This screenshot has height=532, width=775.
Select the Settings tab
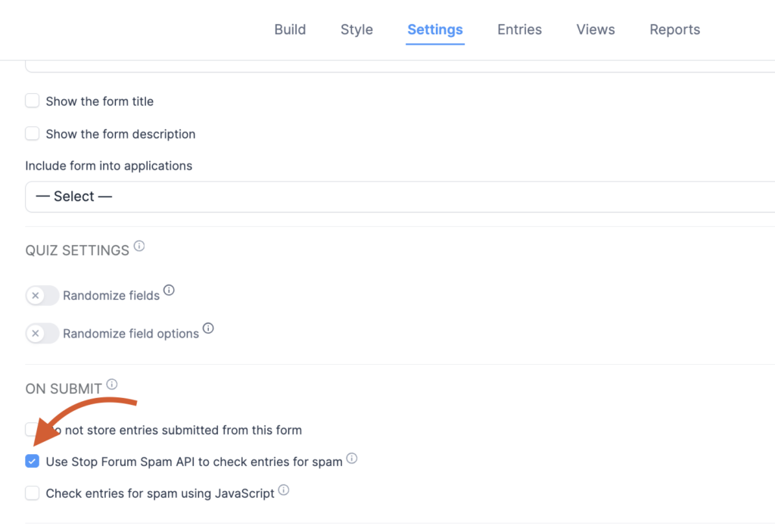435,30
